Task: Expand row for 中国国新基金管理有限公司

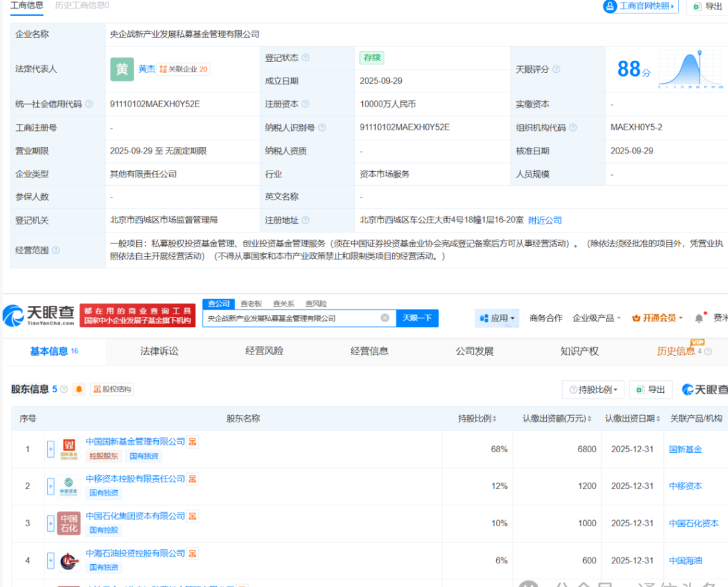Action: pos(51,450)
